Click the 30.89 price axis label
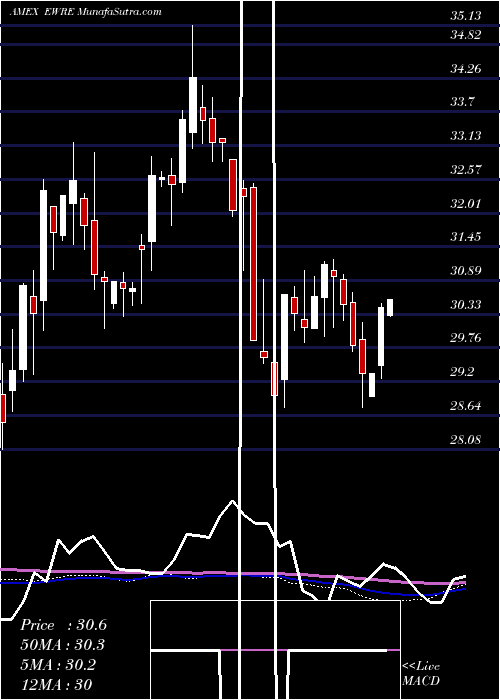The width and height of the screenshot is (500, 700). coord(466,271)
